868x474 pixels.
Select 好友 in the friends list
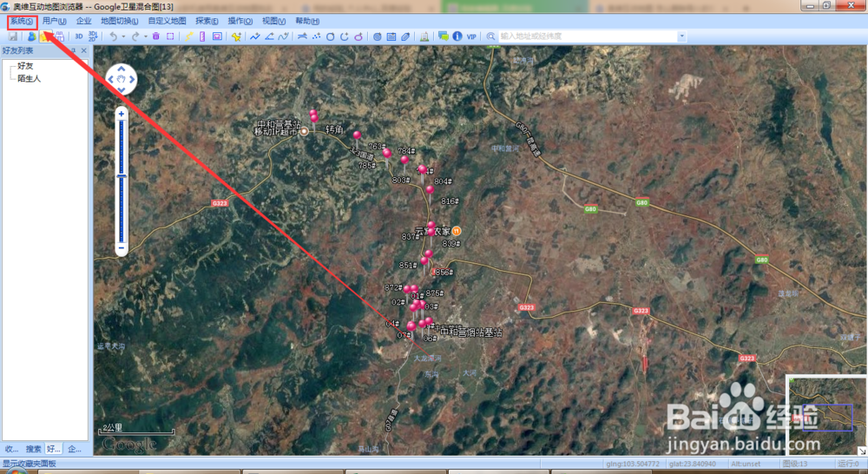coord(25,66)
